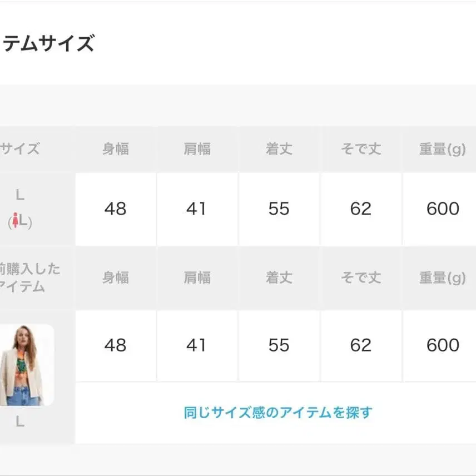Click the 62 sleeve value in the size L row
The width and height of the screenshot is (476, 476).
pyautogui.click(x=360, y=209)
